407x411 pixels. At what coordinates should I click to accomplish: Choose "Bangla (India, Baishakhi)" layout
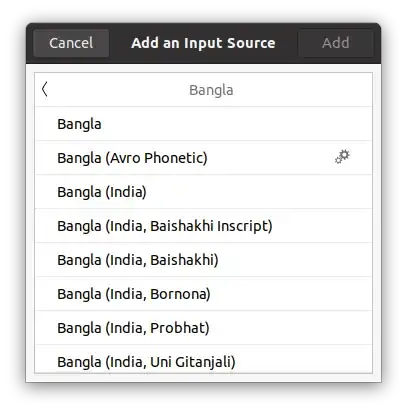tap(204, 260)
